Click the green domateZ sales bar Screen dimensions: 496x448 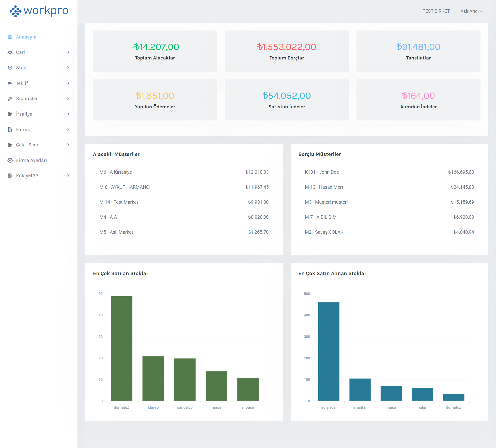(121, 348)
